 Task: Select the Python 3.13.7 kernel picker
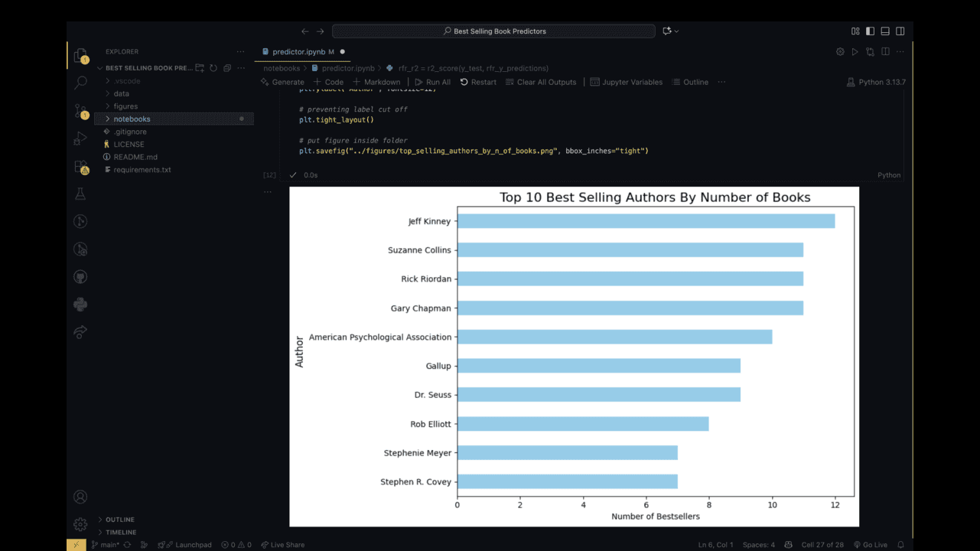tap(876, 82)
